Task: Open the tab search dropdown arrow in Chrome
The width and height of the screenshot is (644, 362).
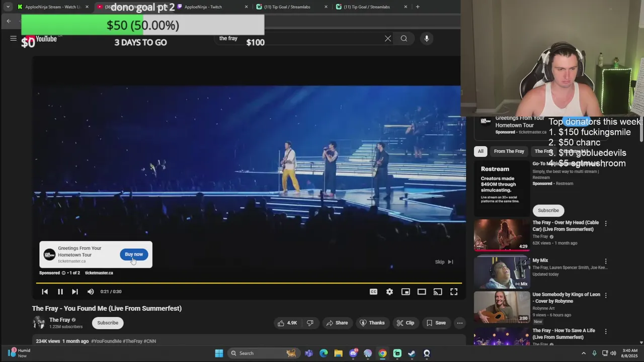Action: (8, 7)
